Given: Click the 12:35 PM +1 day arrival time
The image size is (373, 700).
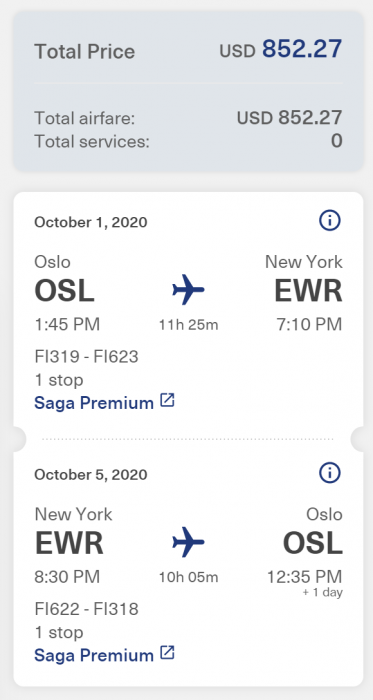Looking at the screenshot, I should (x=305, y=583).
